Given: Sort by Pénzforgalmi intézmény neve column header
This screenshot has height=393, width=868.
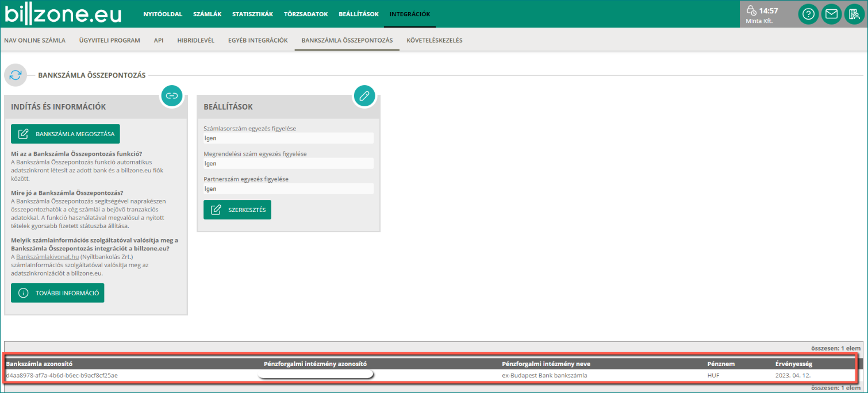Looking at the screenshot, I should [546, 364].
